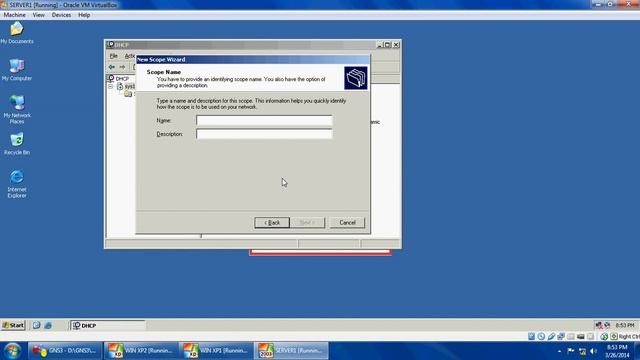
Task: Open My Network Places desktop icon
Action: [x=17, y=109]
